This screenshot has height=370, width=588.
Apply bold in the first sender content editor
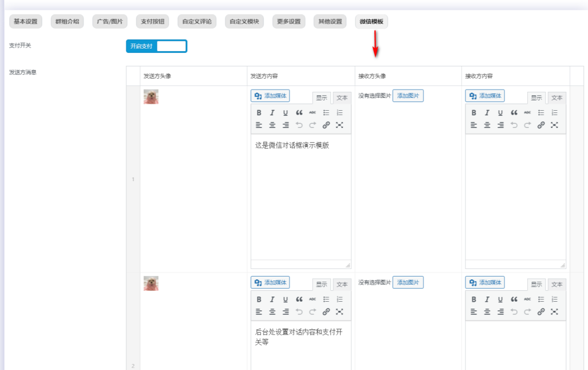pos(259,112)
